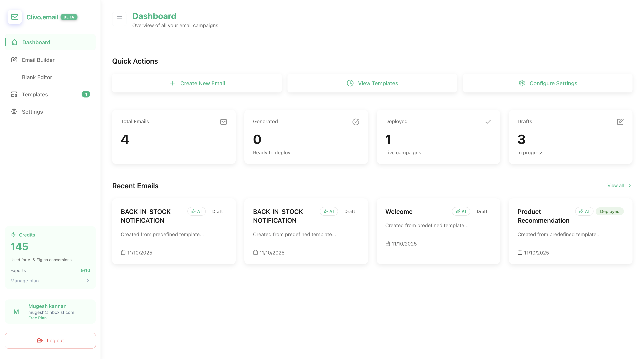Click the Clivo.email mail logo icon
This screenshot has height=359, width=644.
point(15,17)
